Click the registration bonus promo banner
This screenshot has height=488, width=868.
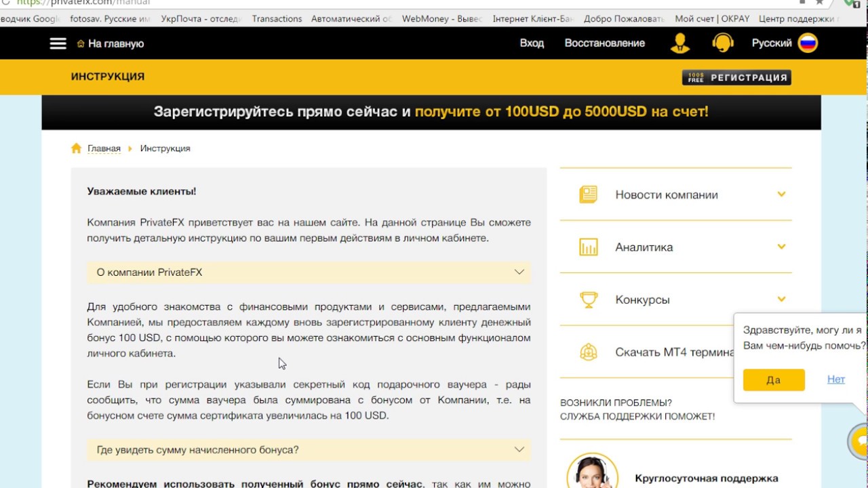[x=431, y=112]
